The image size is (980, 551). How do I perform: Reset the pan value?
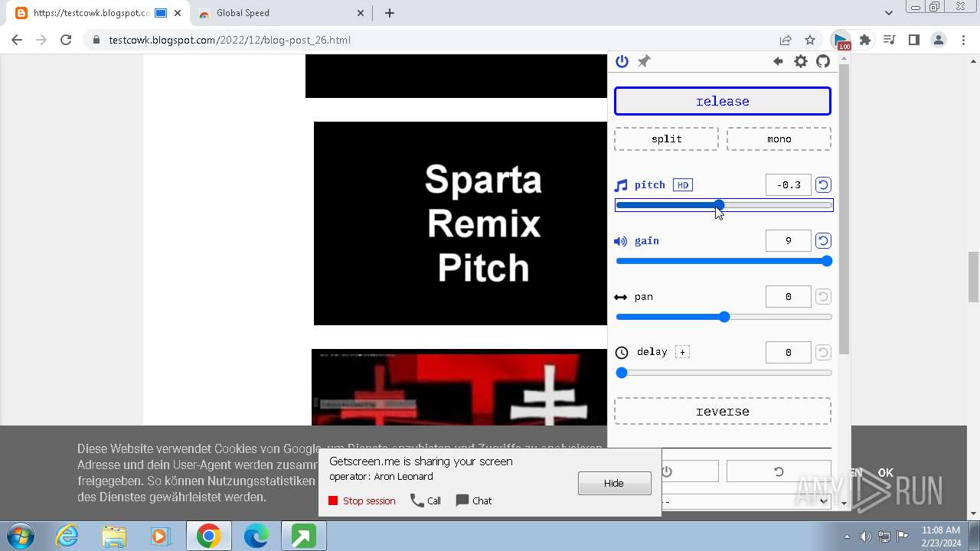tap(823, 296)
